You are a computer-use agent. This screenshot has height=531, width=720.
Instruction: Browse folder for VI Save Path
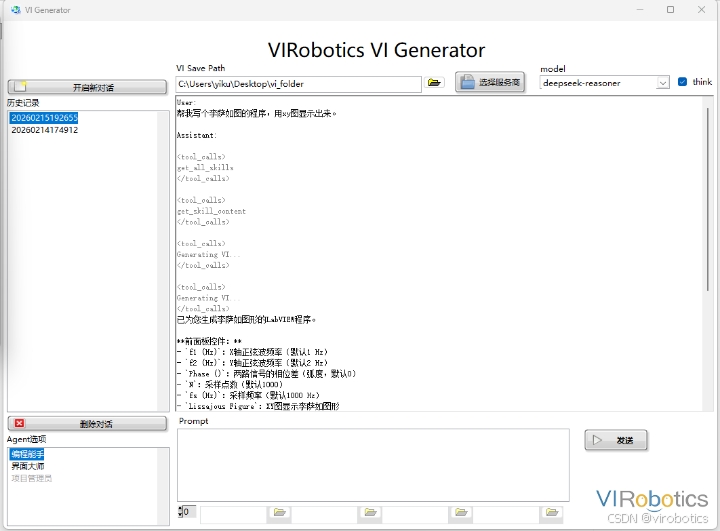coord(434,83)
